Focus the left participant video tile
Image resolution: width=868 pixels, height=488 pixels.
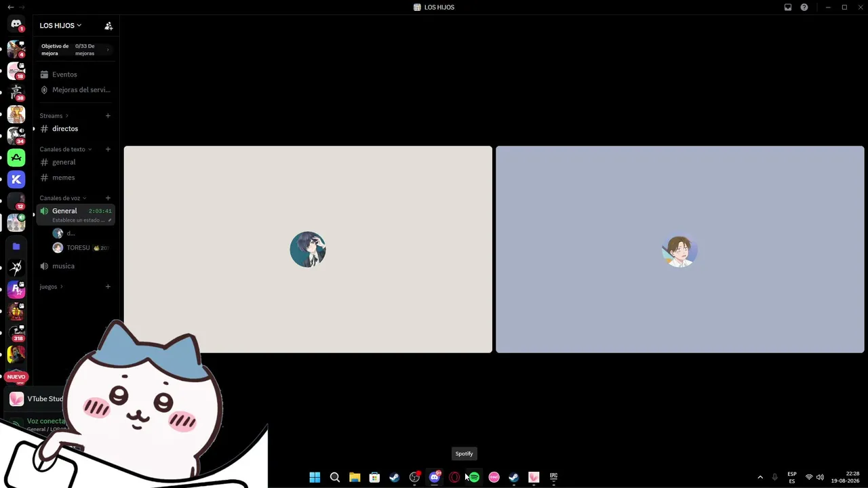[308, 249]
